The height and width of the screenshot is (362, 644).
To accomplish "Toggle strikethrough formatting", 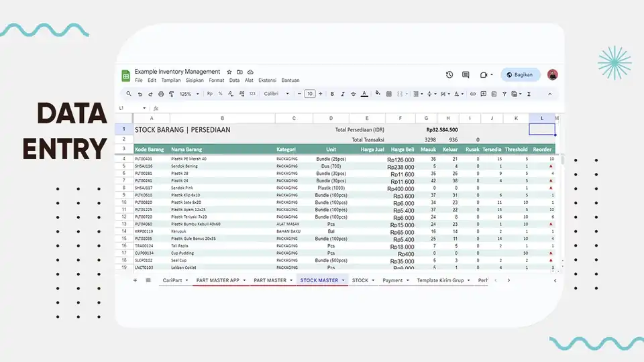I will coord(354,94).
